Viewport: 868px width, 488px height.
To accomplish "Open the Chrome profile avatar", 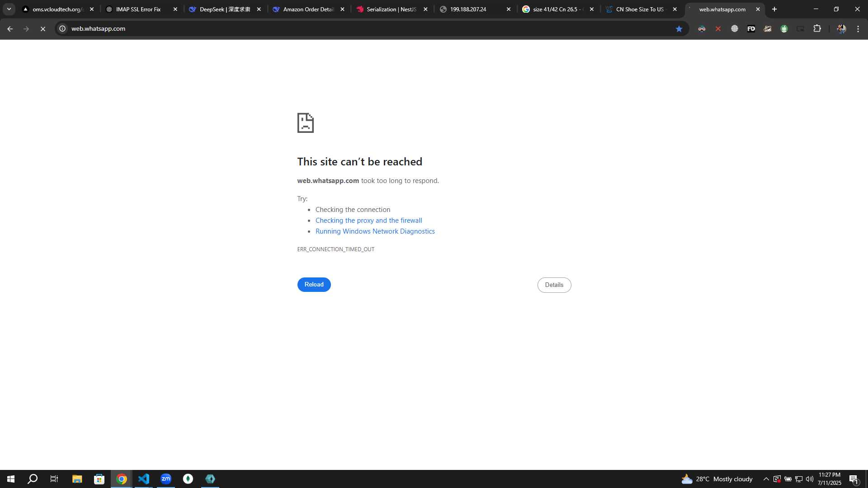I will tap(841, 29).
